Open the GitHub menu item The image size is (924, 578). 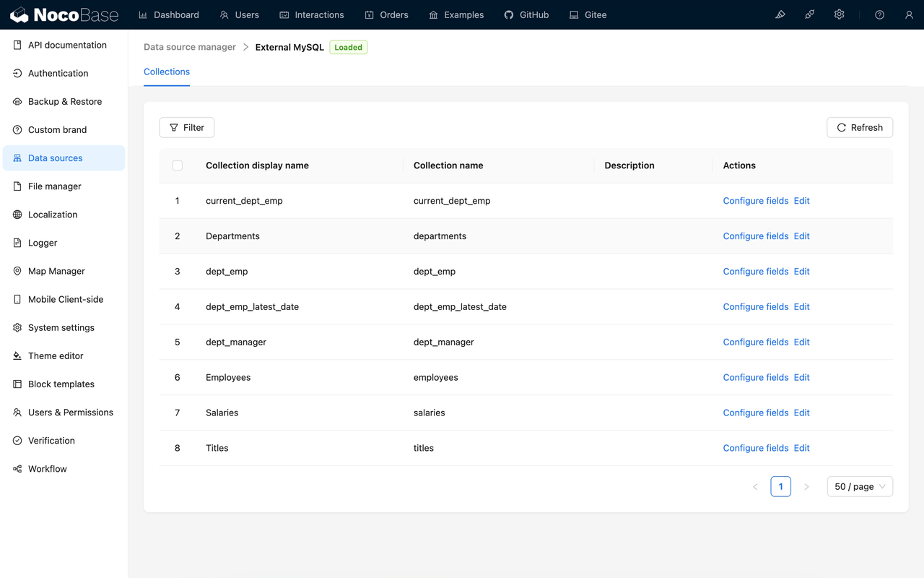click(x=527, y=14)
